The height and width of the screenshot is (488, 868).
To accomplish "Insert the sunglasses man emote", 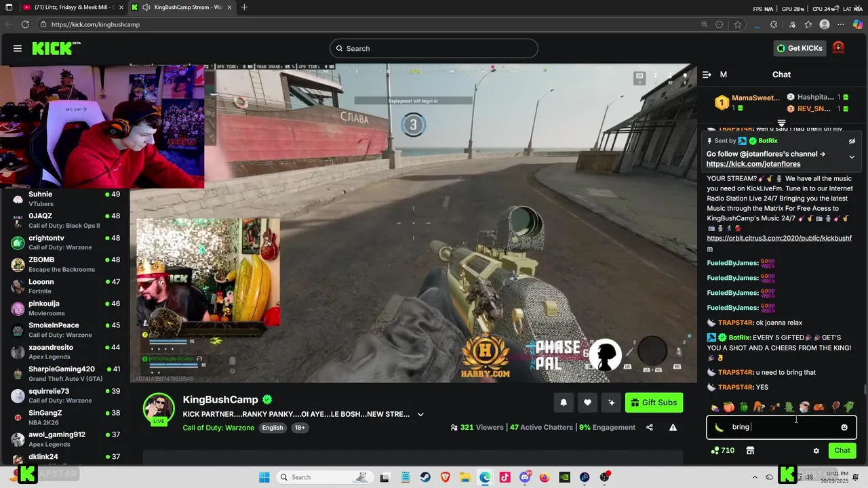I will click(804, 407).
